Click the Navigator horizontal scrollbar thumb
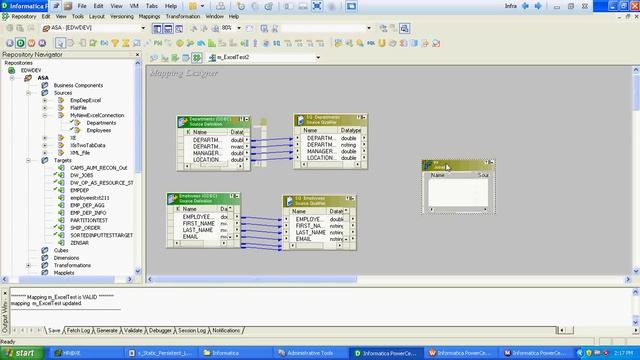This screenshot has width=640, height=360. click(67, 280)
